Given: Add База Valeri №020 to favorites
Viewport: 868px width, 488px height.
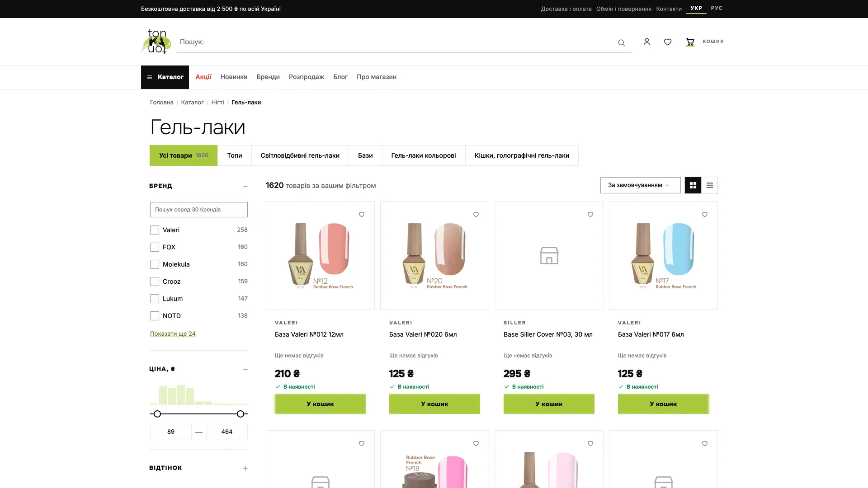Looking at the screenshot, I should (476, 215).
